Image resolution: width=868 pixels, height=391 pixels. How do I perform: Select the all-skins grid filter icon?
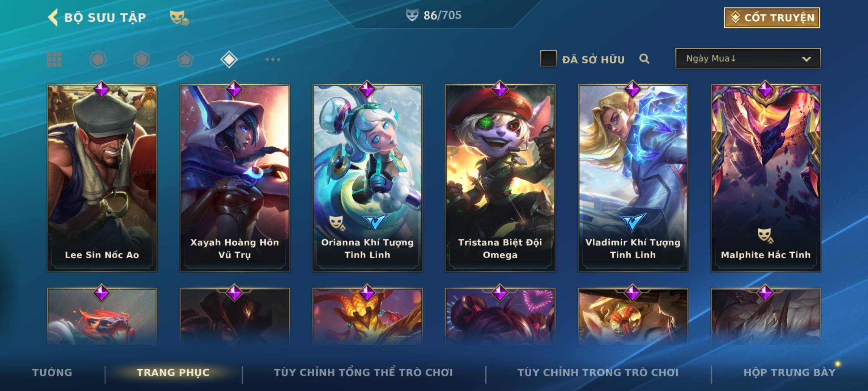[54, 59]
